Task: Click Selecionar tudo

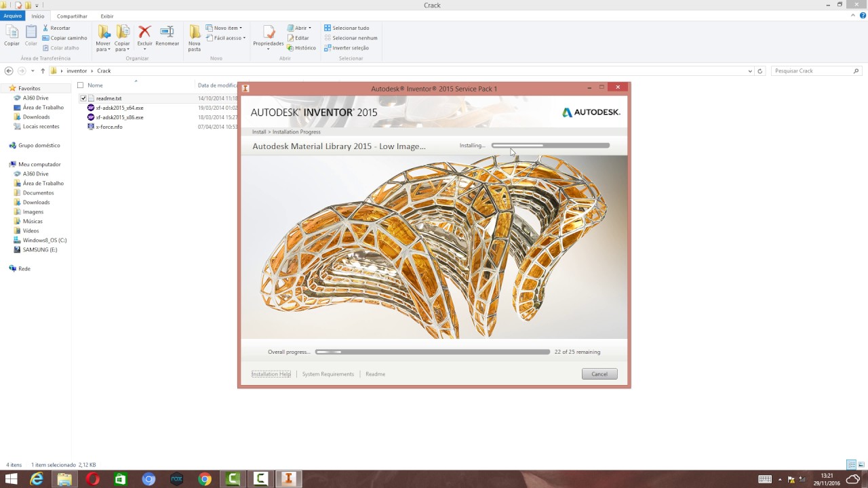Action: (347, 28)
